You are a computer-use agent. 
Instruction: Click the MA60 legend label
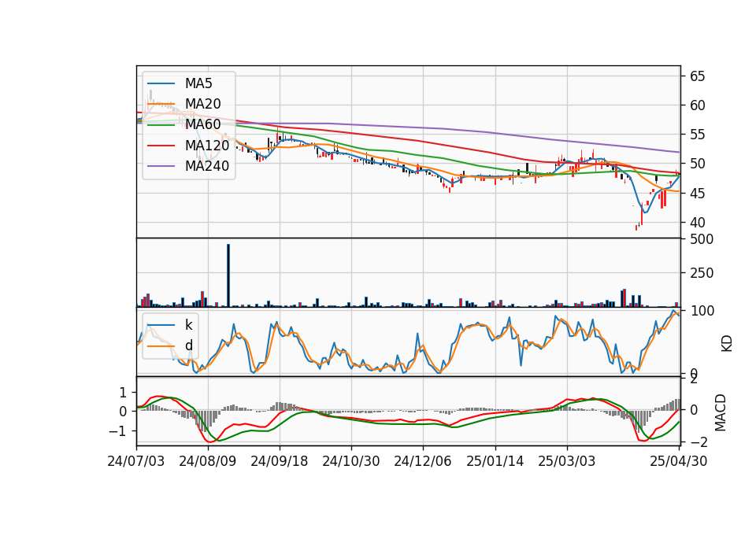(203, 125)
